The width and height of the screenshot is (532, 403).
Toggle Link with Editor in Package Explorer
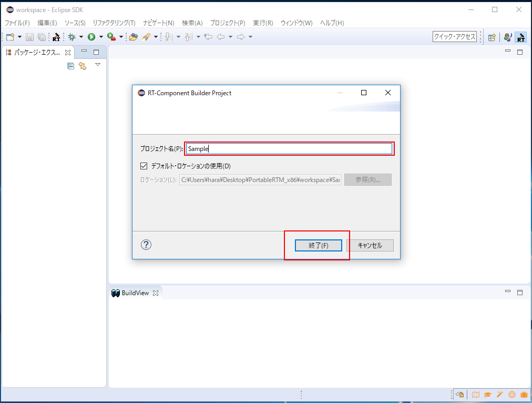(x=83, y=66)
